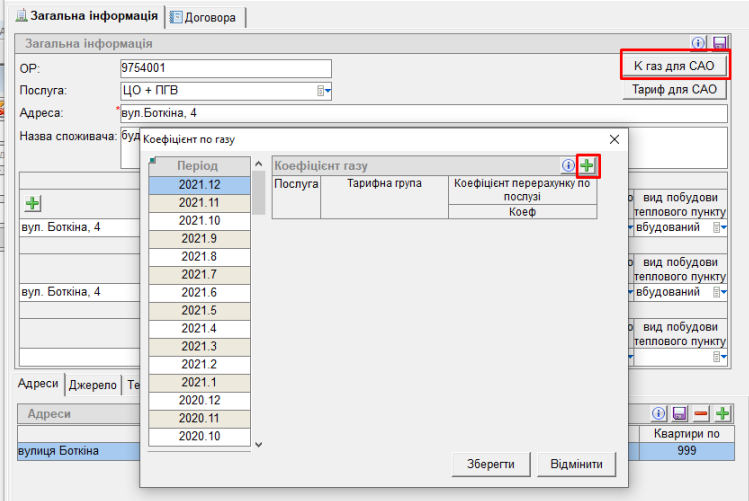
Task: Select period 2021.6 in list
Action: click(198, 292)
